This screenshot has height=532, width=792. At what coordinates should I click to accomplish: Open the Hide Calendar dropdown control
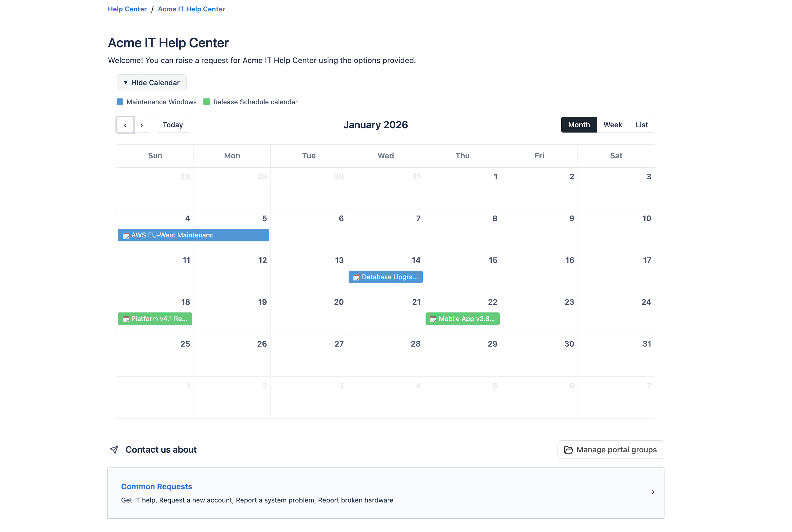pos(151,82)
